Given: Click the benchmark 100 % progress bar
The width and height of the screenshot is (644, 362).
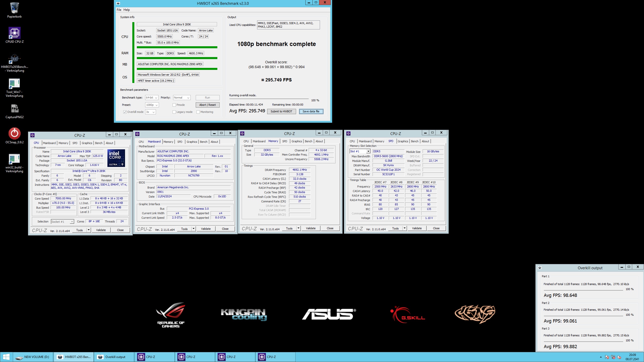Looking at the screenshot, I should click(x=269, y=99).
